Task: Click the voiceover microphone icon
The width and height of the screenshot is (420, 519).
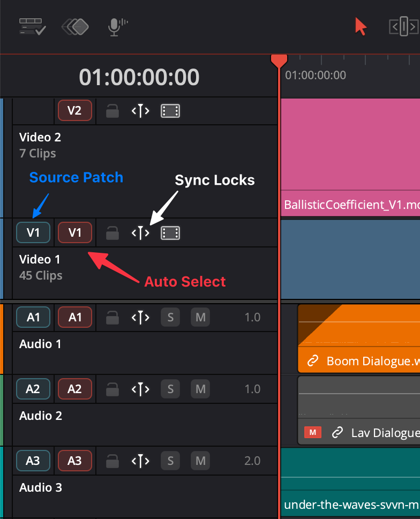Action: [x=117, y=27]
